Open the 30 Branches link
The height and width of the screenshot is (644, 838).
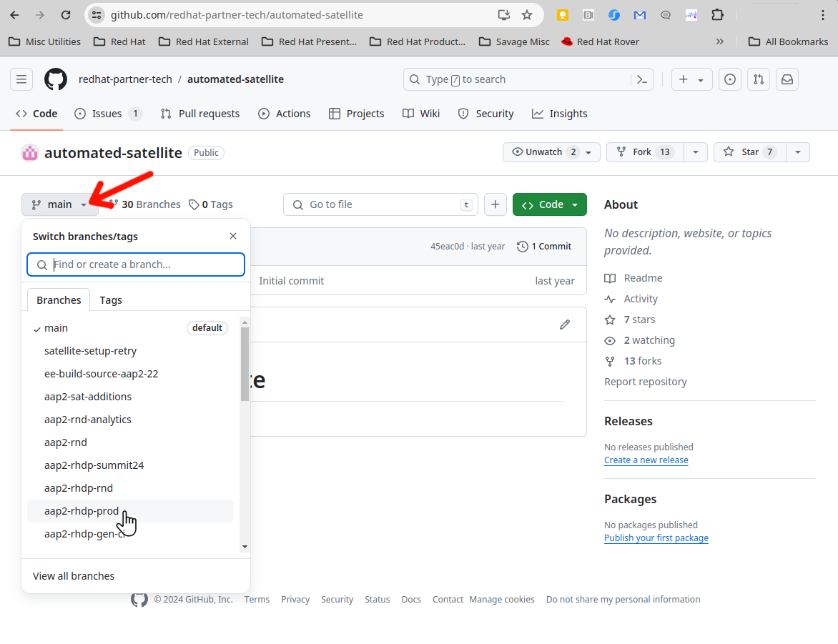coord(145,204)
